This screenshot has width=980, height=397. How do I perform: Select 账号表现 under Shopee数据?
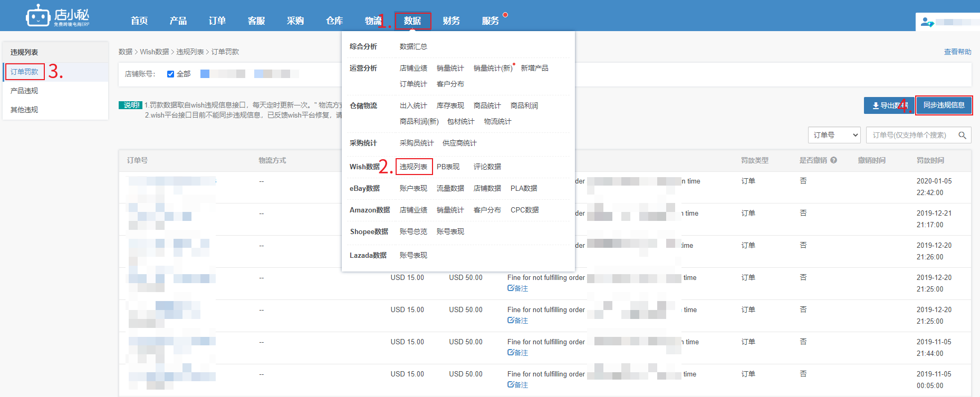point(450,231)
